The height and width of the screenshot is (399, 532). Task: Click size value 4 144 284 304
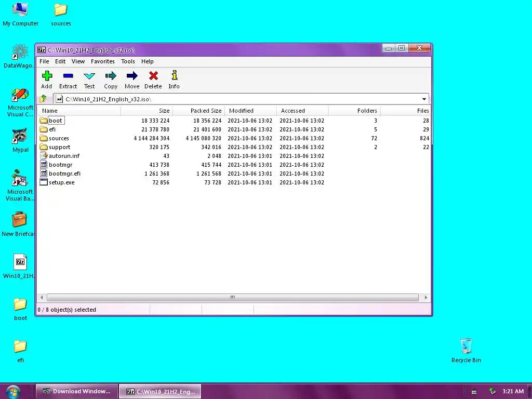[x=151, y=138]
